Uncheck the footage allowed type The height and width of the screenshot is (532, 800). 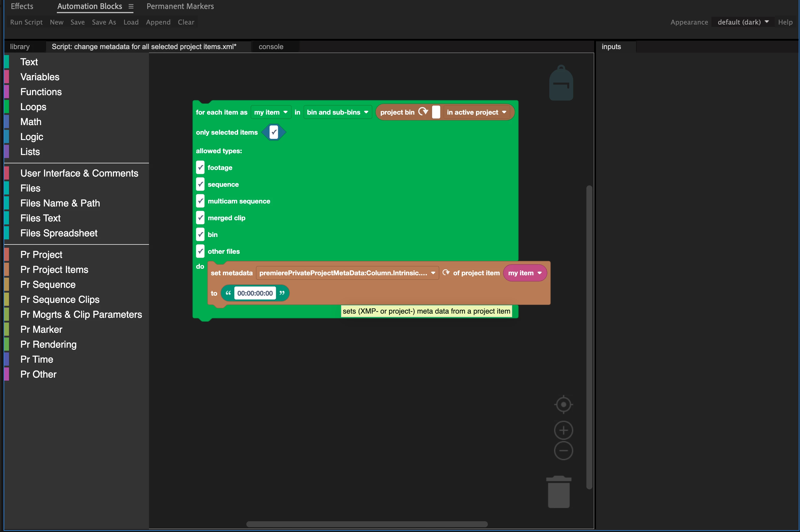point(200,167)
